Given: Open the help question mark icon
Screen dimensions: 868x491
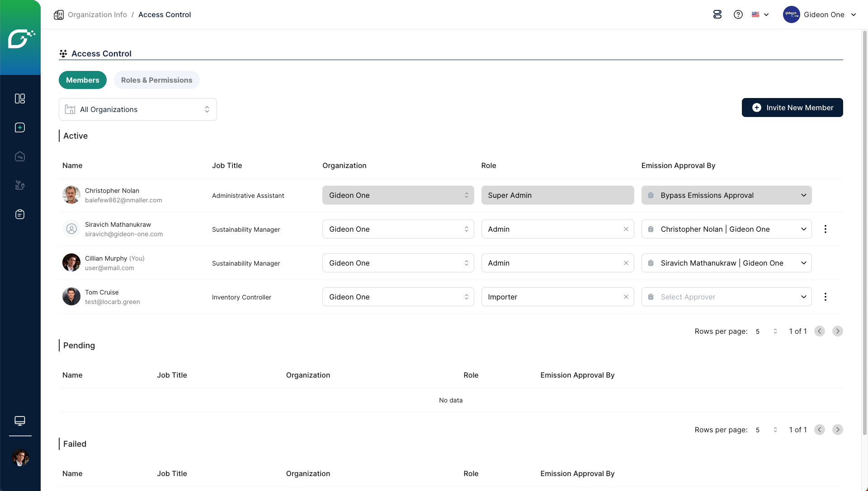Looking at the screenshot, I should point(738,14).
